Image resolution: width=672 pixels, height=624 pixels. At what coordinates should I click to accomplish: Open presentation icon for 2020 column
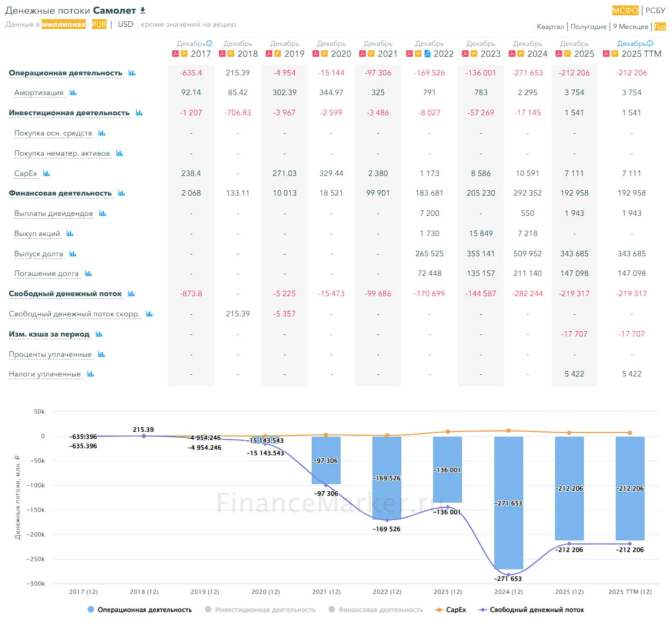click(x=324, y=54)
